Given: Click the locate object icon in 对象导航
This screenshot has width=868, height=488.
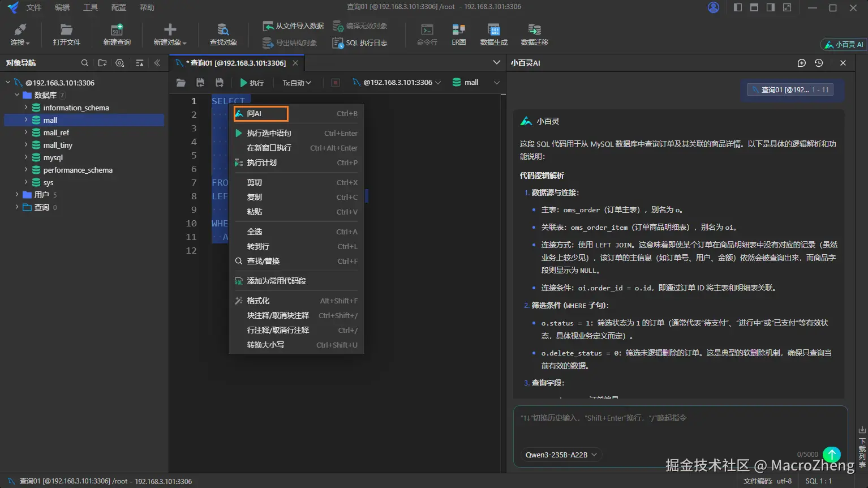Looking at the screenshot, I should 120,63.
